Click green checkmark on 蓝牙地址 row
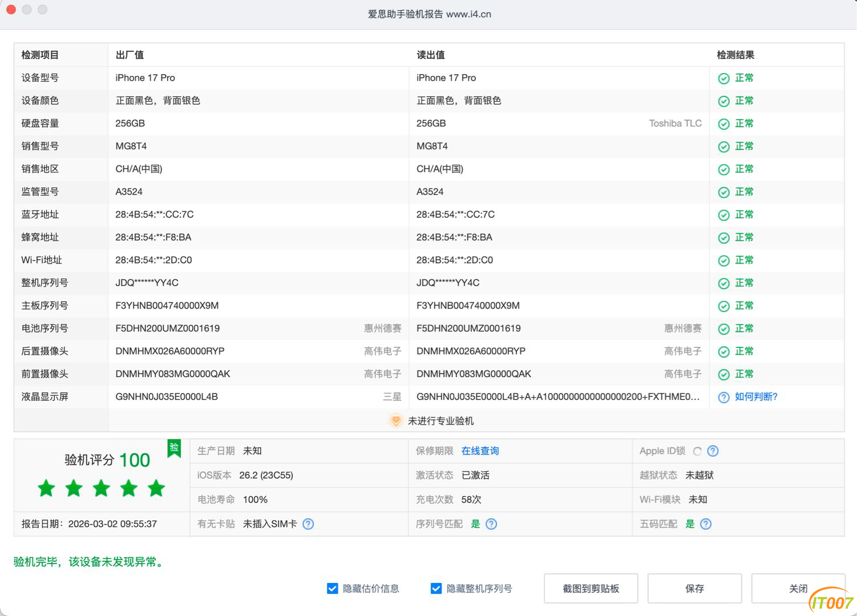 pyautogui.click(x=723, y=214)
